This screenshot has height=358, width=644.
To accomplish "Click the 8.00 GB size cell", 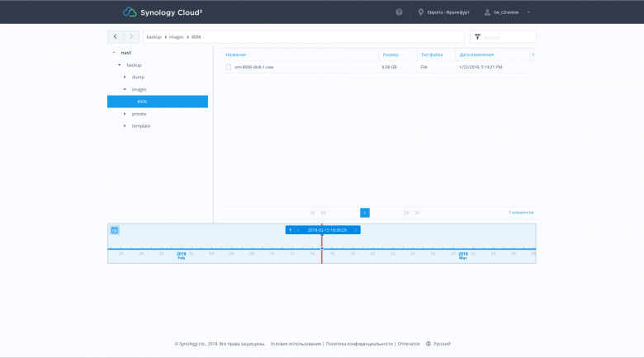I will pyautogui.click(x=390, y=67).
